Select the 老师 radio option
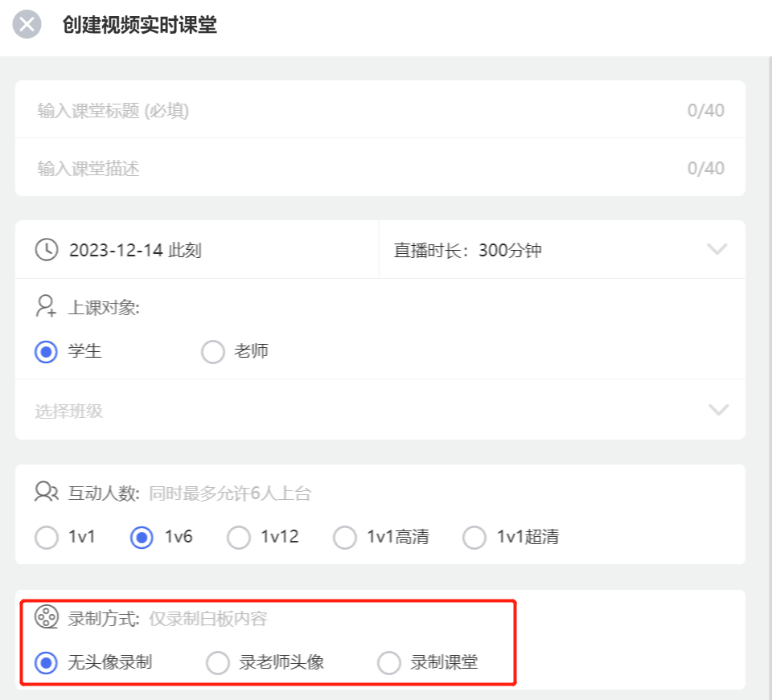The image size is (772, 700). pos(212,352)
